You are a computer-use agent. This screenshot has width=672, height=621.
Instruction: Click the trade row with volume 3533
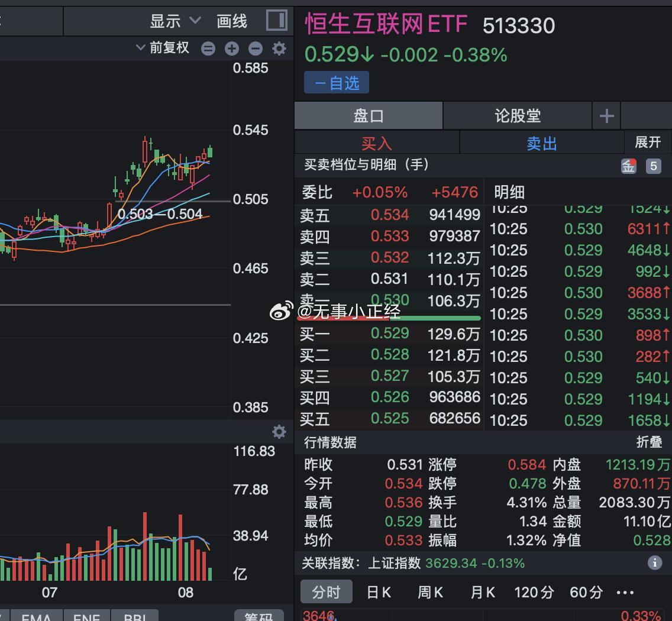tap(579, 314)
